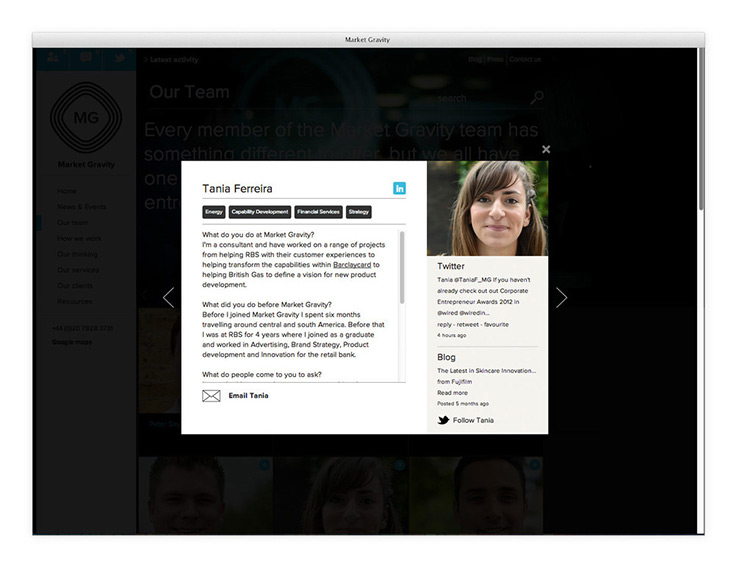Open Our services in the sidebar
This screenshot has width=736, height=572.
(x=78, y=270)
